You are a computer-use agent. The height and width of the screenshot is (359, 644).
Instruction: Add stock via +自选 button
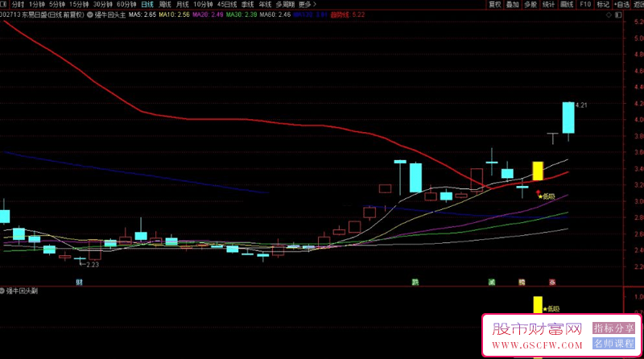pyautogui.click(x=621, y=4)
